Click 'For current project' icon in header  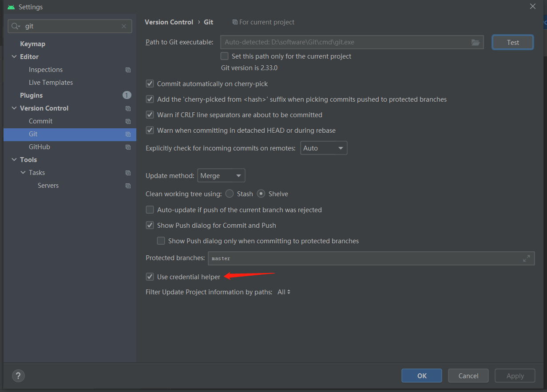[235, 22]
